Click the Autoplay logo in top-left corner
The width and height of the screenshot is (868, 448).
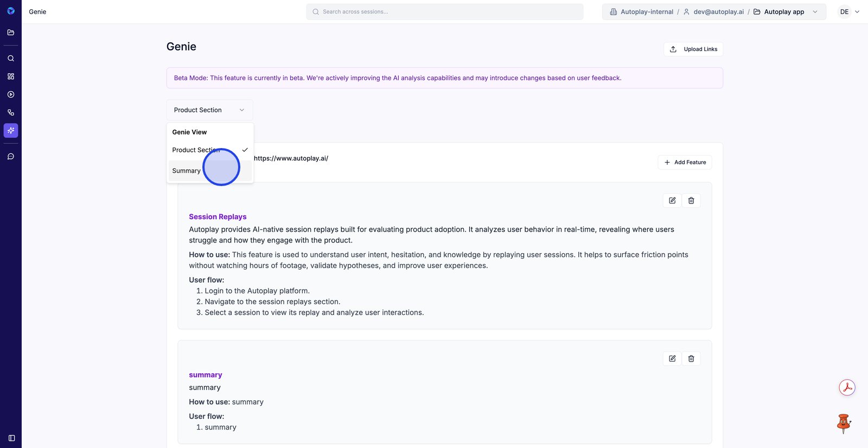click(x=11, y=11)
